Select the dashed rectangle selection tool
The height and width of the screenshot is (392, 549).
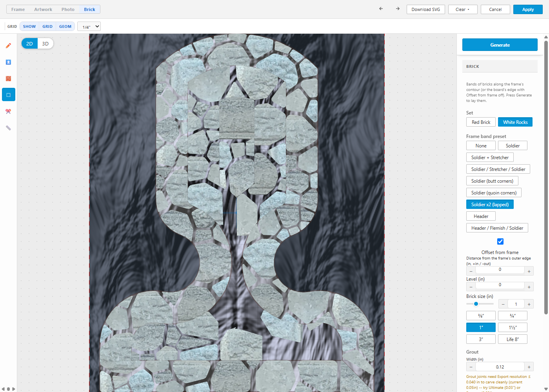(8, 95)
